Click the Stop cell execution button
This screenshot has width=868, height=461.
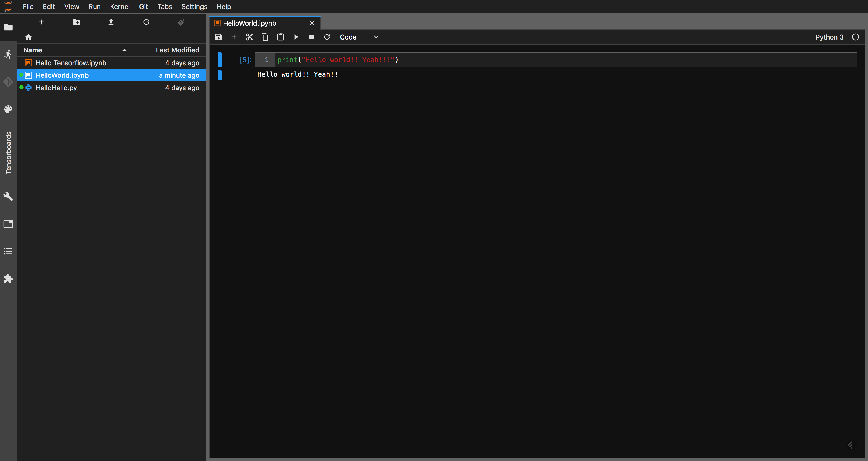click(311, 37)
